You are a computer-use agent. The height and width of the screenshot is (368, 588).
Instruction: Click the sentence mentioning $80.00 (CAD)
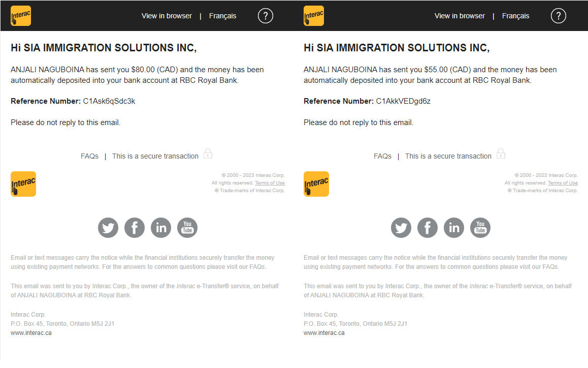(137, 75)
